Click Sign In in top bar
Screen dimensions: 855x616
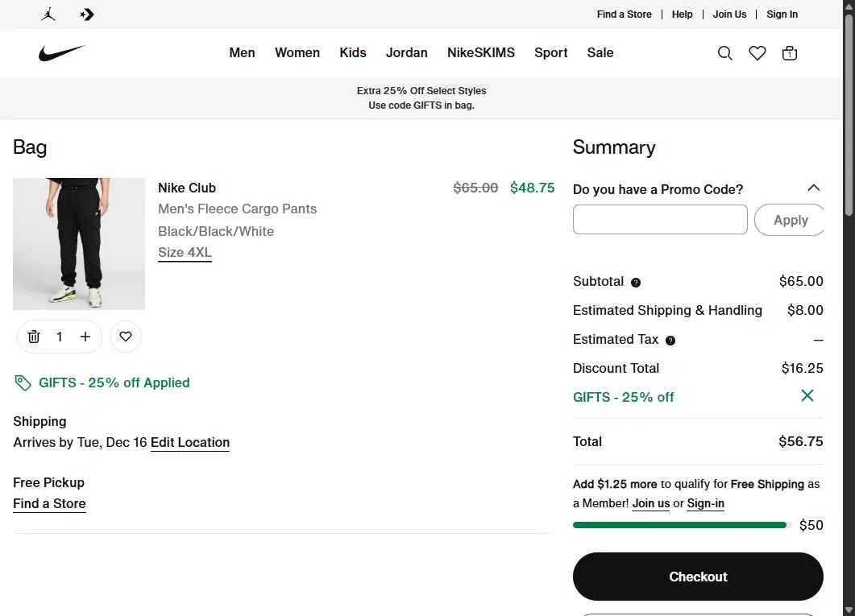click(782, 14)
